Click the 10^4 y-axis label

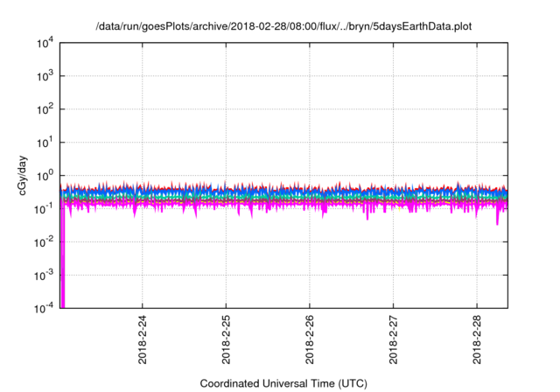pyautogui.click(x=45, y=44)
